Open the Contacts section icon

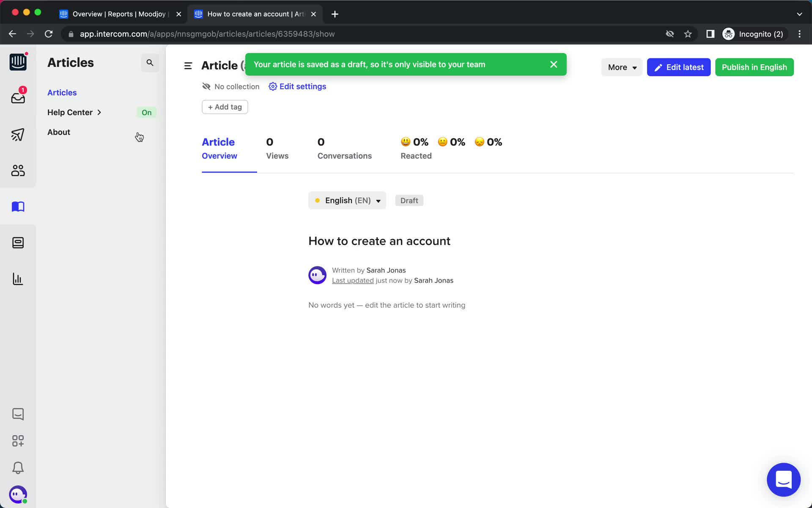point(17,170)
